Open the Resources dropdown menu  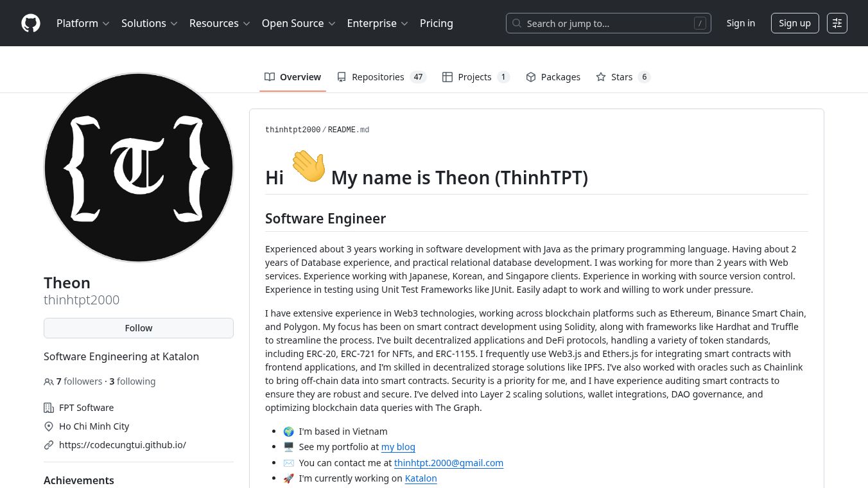219,23
